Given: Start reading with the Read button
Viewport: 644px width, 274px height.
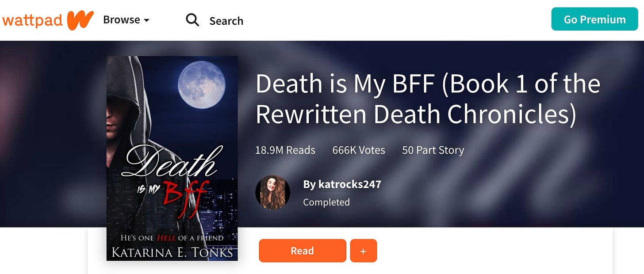Looking at the screenshot, I should pyautogui.click(x=303, y=251).
